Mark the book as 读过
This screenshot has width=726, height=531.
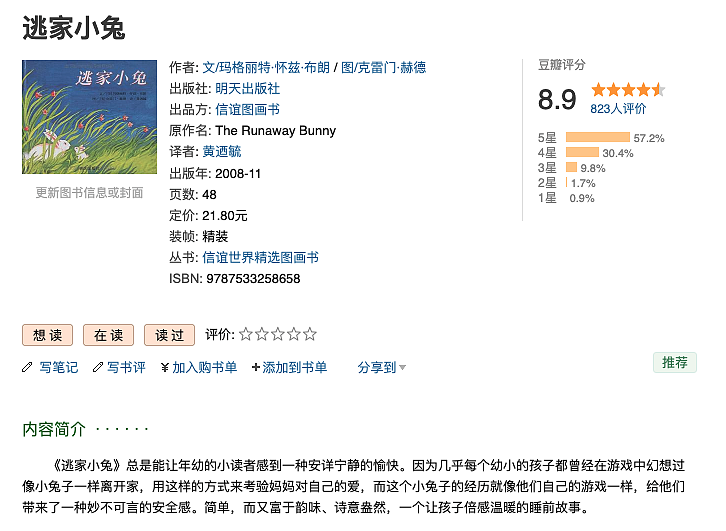(x=169, y=335)
